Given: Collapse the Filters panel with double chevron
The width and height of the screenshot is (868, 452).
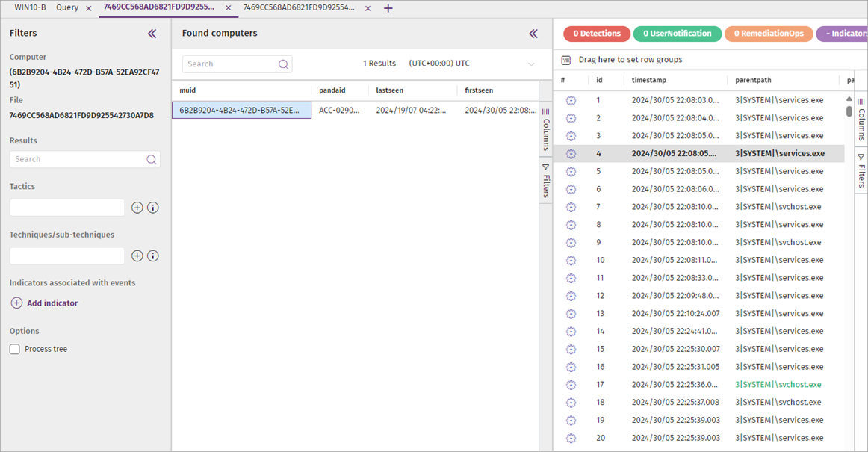Looking at the screenshot, I should (152, 34).
